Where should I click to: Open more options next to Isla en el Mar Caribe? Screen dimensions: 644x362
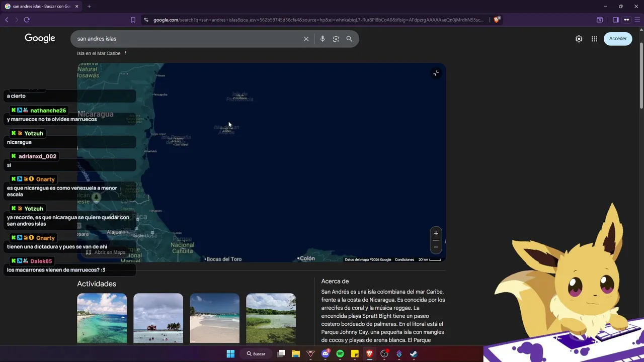126,53
